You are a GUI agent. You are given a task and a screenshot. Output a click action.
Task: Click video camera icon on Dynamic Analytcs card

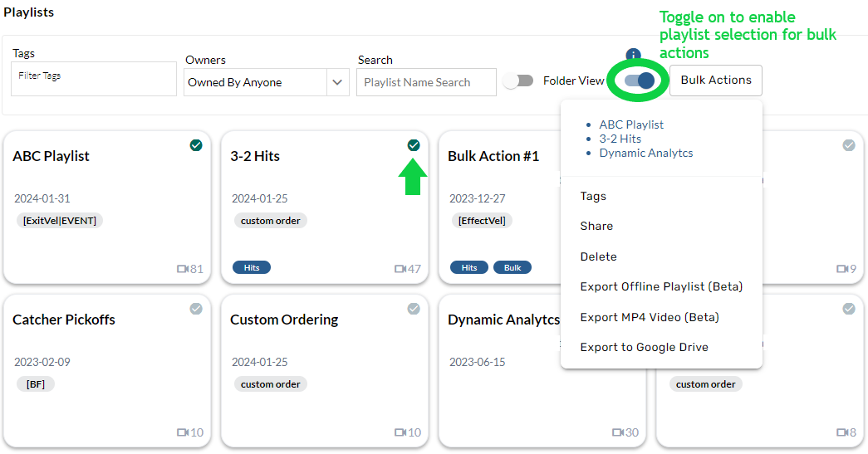(618, 432)
